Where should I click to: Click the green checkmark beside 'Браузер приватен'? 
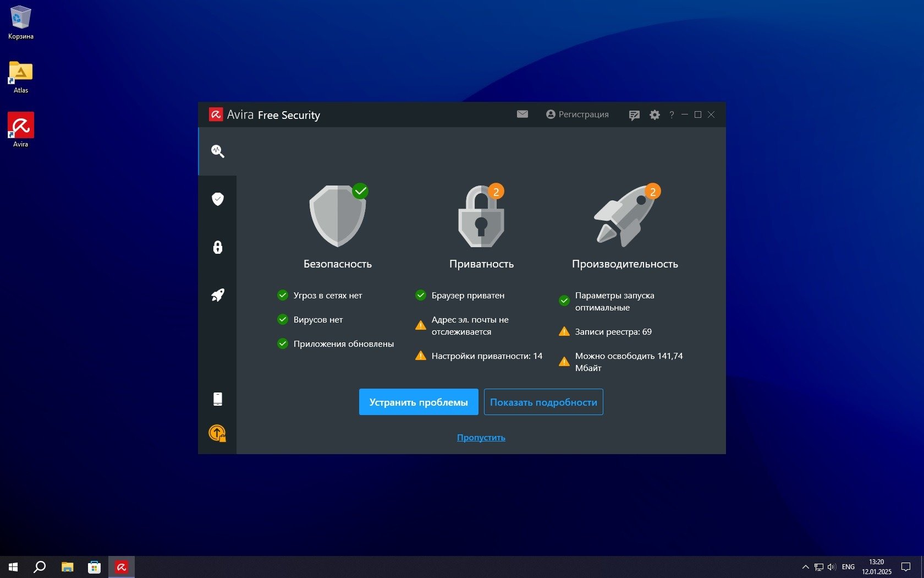(421, 295)
